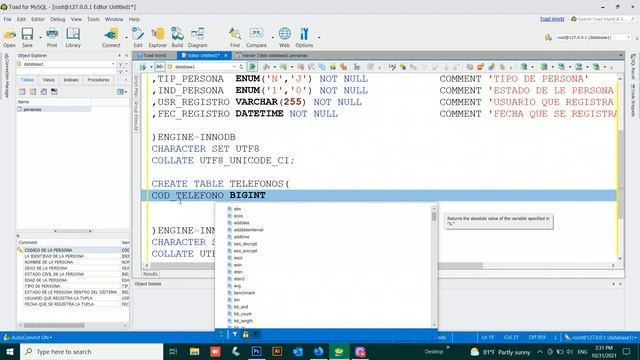Image resolution: width=640 pixels, height=360 pixels.
Task: Select abs in the autocomplete list
Action: (237, 209)
